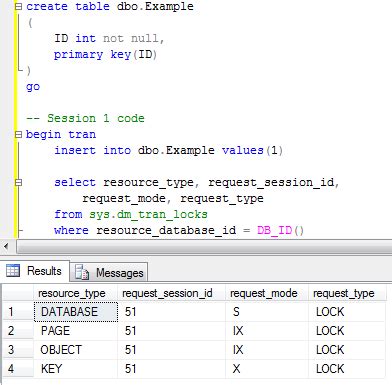Image resolution: width=392 pixels, height=385 pixels.
Task: Select row 1 header in results grid
Action: tap(18, 312)
